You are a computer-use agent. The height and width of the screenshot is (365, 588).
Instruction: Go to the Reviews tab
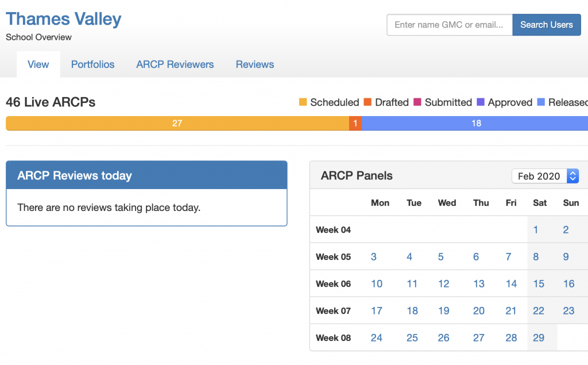[x=254, y=64]
